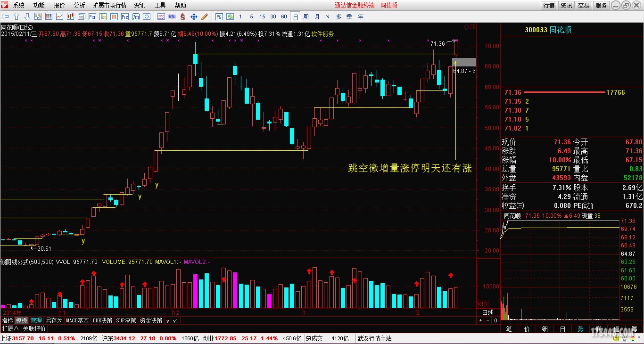Select the 指标 tab below the chart

point(8,320)
